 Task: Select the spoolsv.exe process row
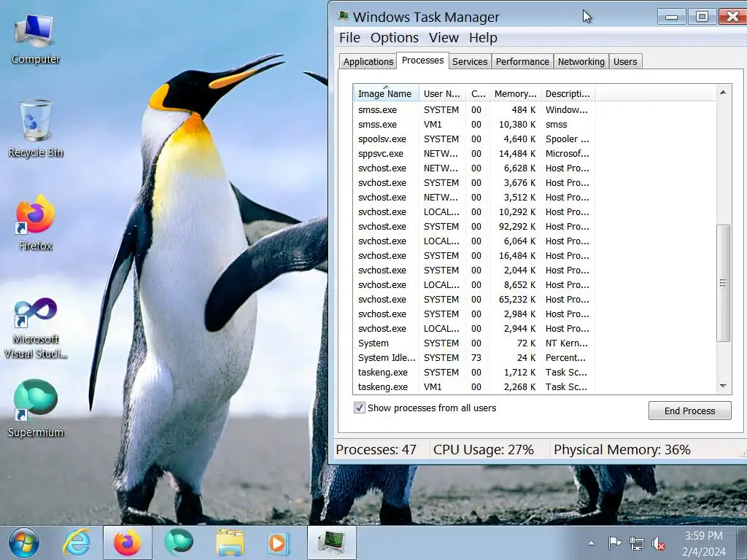click(x=474, y=139)
